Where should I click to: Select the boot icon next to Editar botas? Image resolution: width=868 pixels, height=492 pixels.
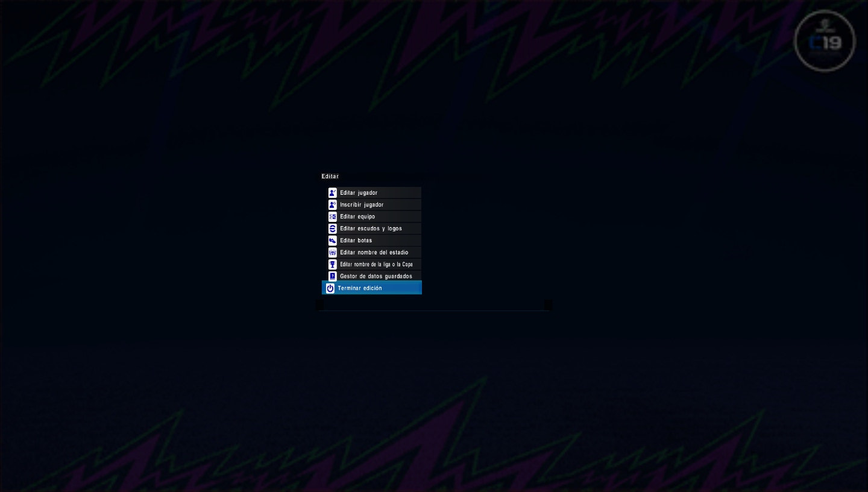(332, 240)
